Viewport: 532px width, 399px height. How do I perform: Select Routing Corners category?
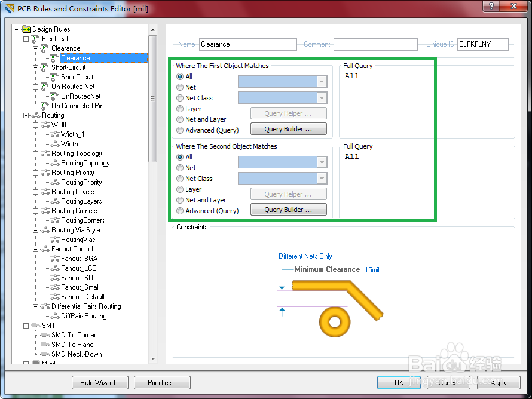pyautogui.click(x=74, y=211)
